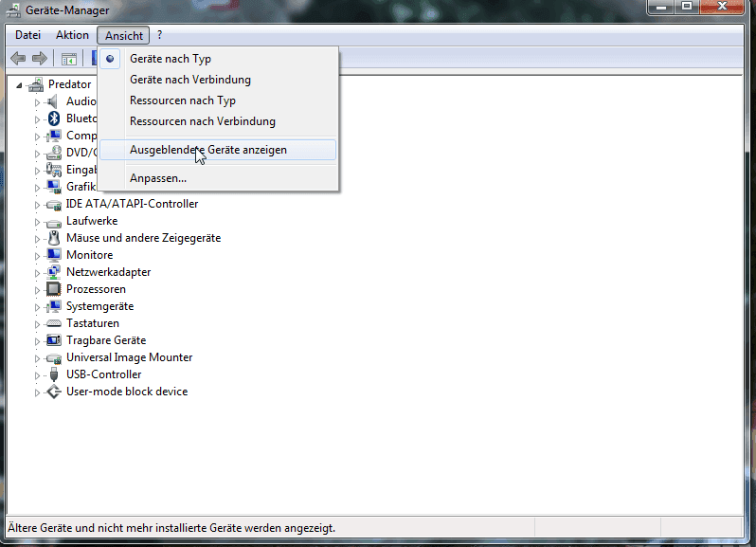This screenshot has width=756, height=547.
Task: Expand the Netzwerkadapter node
Action: click(x=37, y=273)
